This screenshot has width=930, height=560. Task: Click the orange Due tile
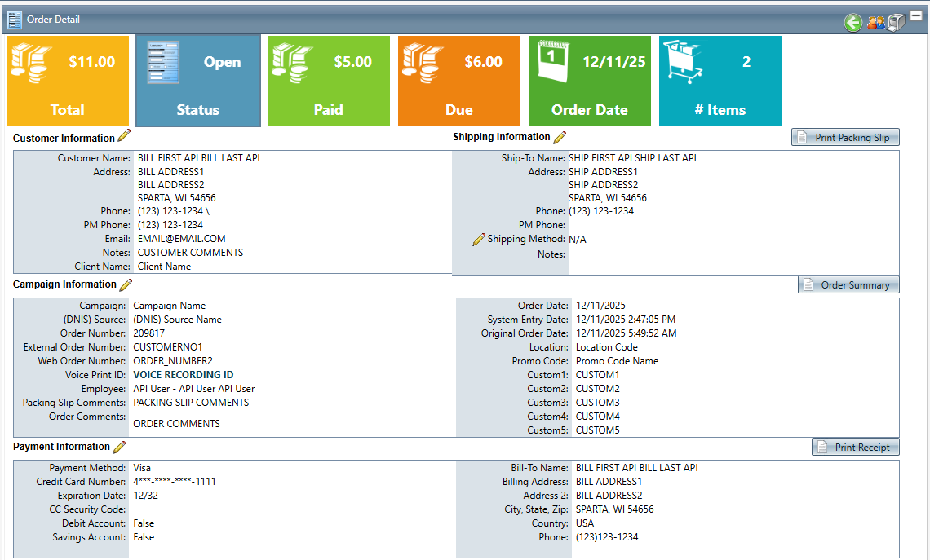tap(459, 81)
